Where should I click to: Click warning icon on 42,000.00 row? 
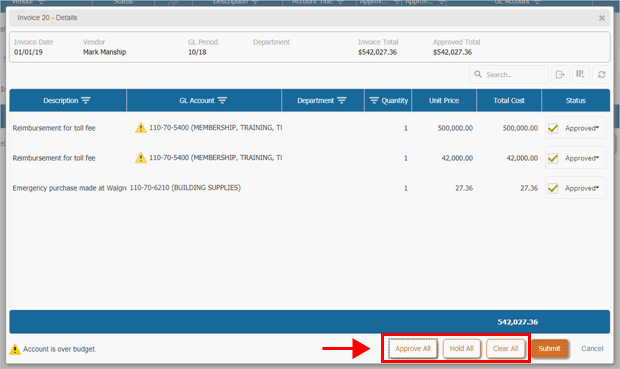pyautogui.click(x=141, y=158)
